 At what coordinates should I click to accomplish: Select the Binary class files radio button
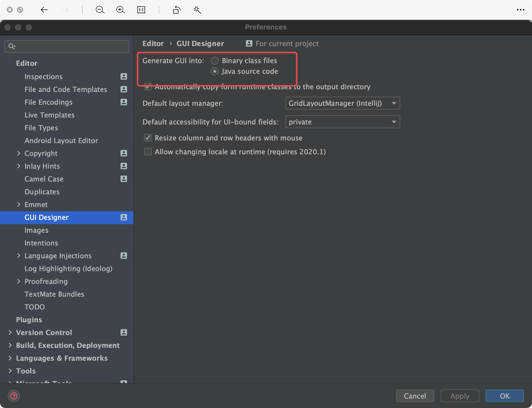coord(215,61)
